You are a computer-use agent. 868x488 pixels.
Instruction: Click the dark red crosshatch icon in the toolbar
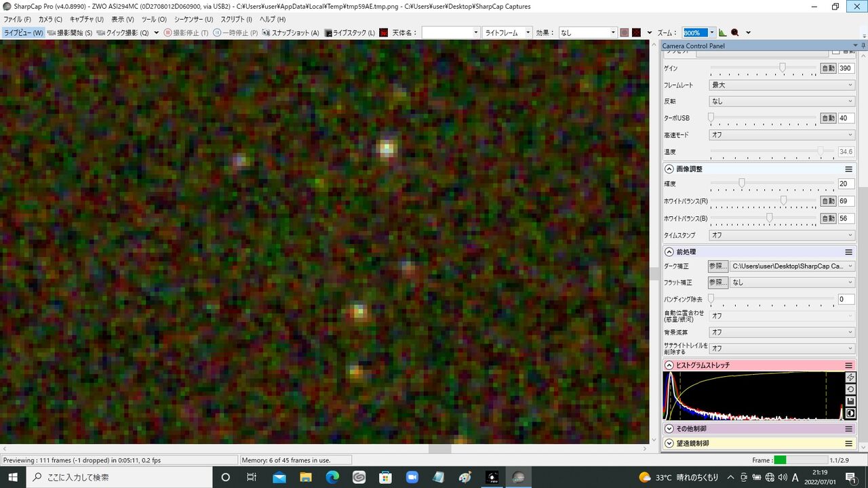[637, 33]
